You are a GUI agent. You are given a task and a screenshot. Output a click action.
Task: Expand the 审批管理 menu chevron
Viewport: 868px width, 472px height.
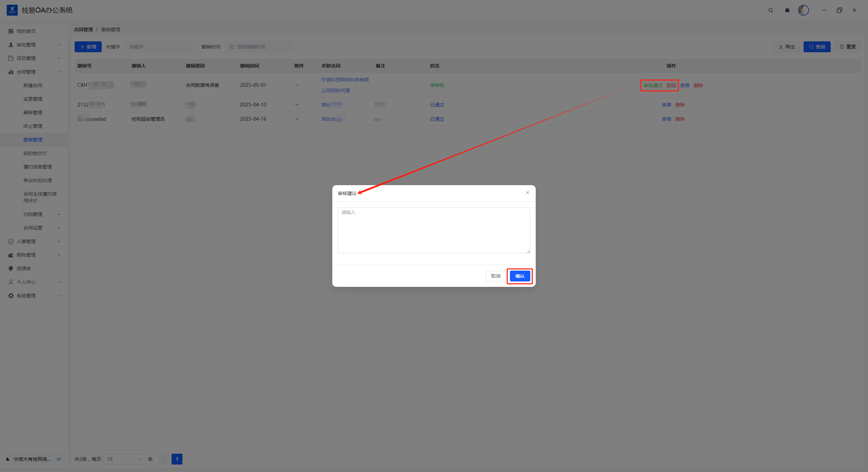[x=59, y=45]
